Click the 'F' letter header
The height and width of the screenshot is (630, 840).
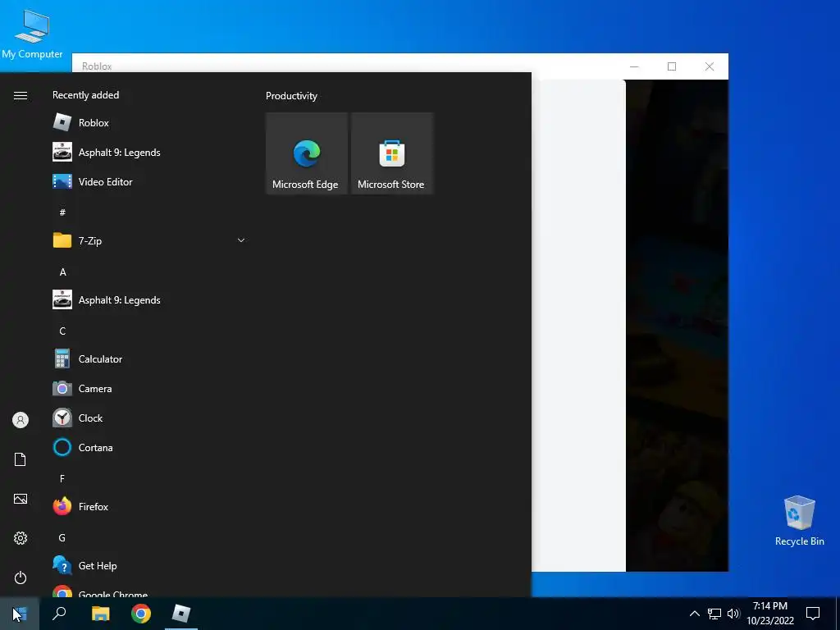[x=62, y=478]
